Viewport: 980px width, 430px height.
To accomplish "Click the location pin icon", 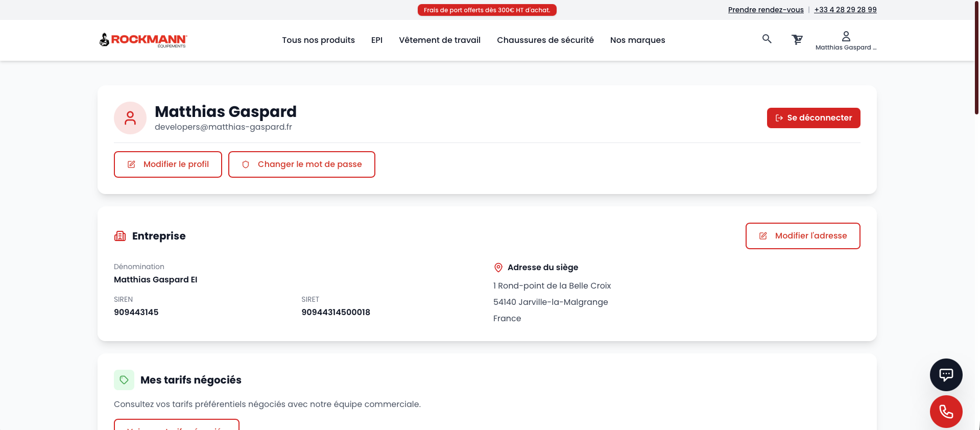I will coord(498,268).
